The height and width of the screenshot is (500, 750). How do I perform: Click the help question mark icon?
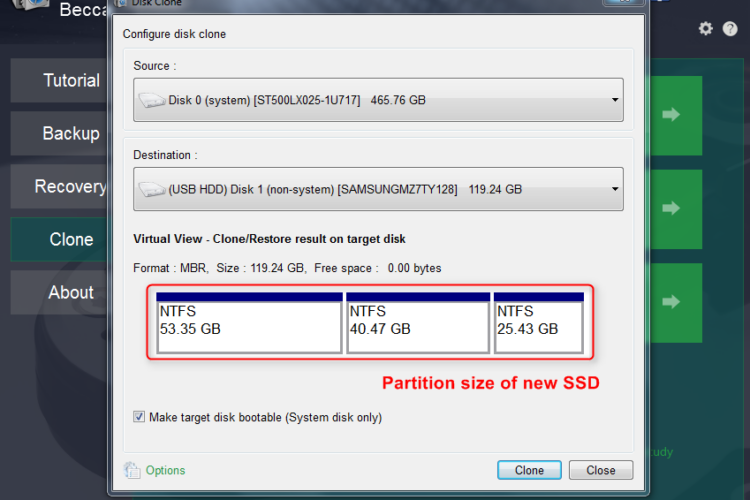(x=730, y=28)
